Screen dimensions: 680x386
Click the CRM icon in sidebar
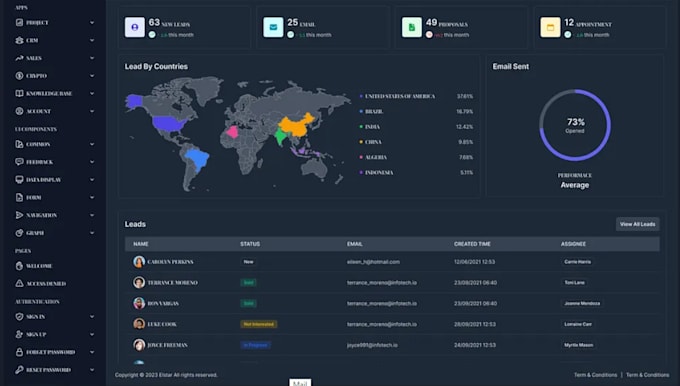[19, 40]
